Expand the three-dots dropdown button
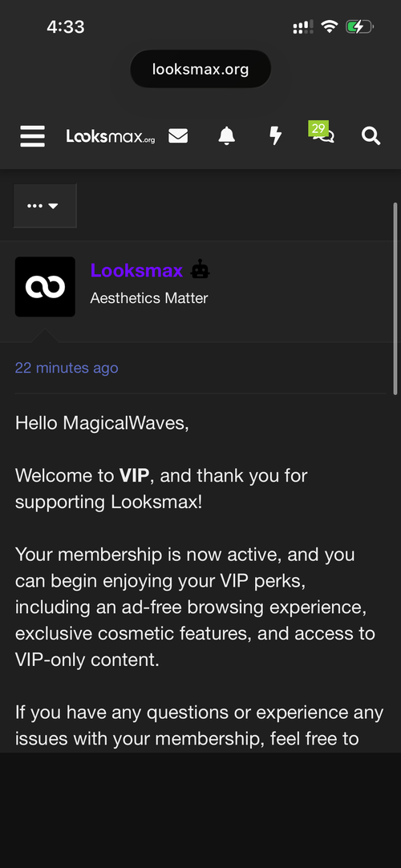The height and width of the screenshot is (868, 401). tap(45, 206)
